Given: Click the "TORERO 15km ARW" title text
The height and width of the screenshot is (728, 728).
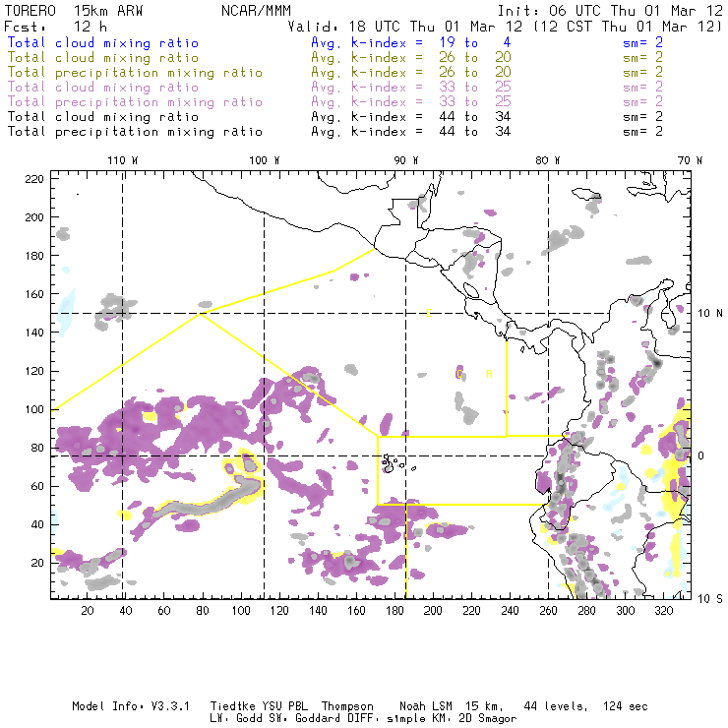Looking at the screenshot, I should (x=74, y=11).
